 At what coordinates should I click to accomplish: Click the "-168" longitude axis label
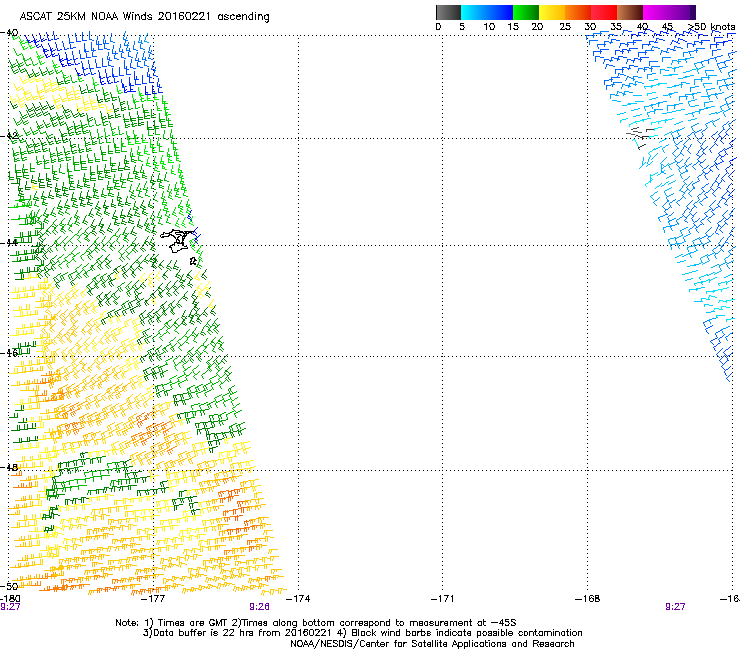pos(588,599)
